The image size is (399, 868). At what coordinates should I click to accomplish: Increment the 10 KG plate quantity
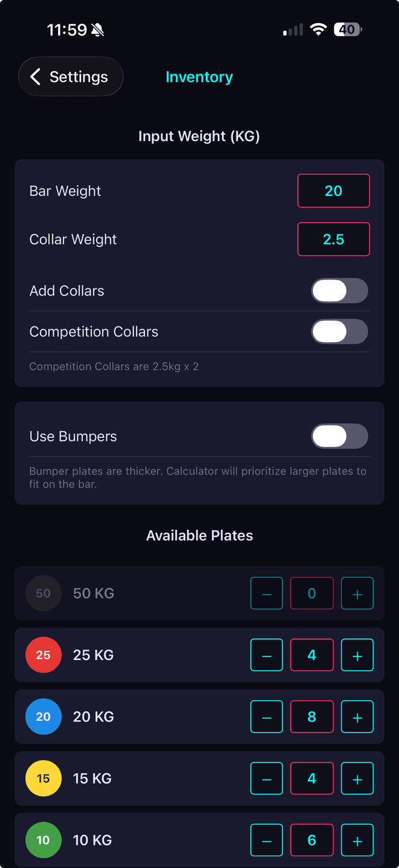(x=357, y=840)
